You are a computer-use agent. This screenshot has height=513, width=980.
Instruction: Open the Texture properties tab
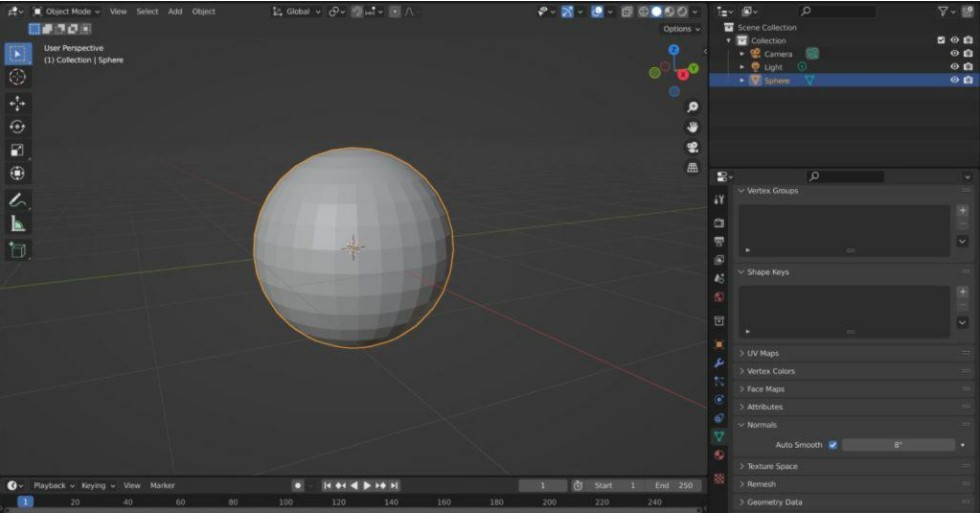coord(719,479)
